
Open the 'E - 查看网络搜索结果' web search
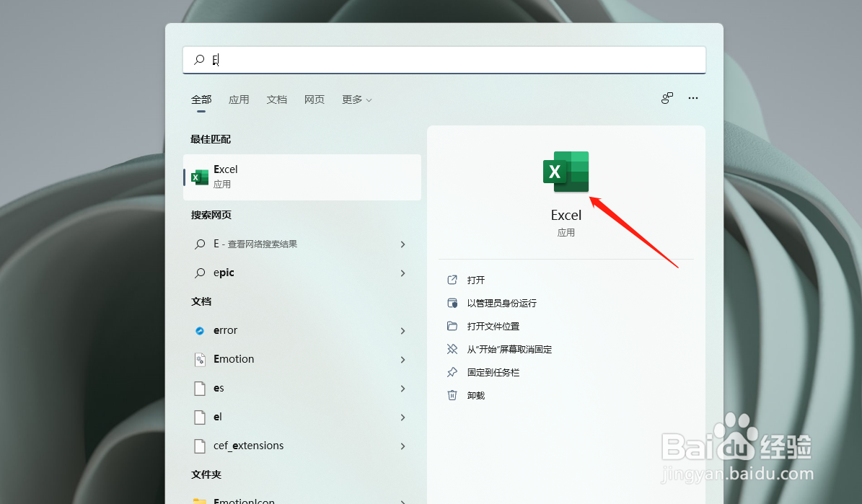click(302, 244)
